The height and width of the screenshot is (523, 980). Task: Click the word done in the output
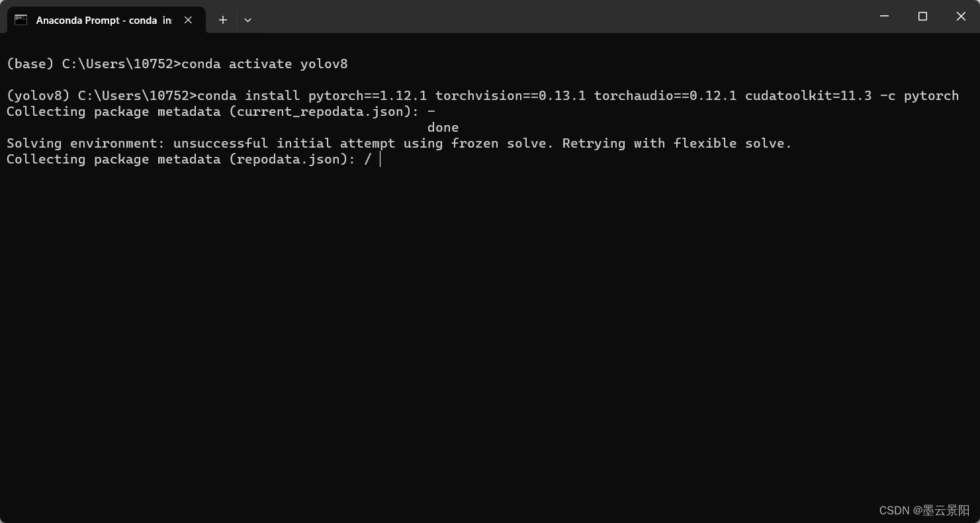click(x=442, y=127)
